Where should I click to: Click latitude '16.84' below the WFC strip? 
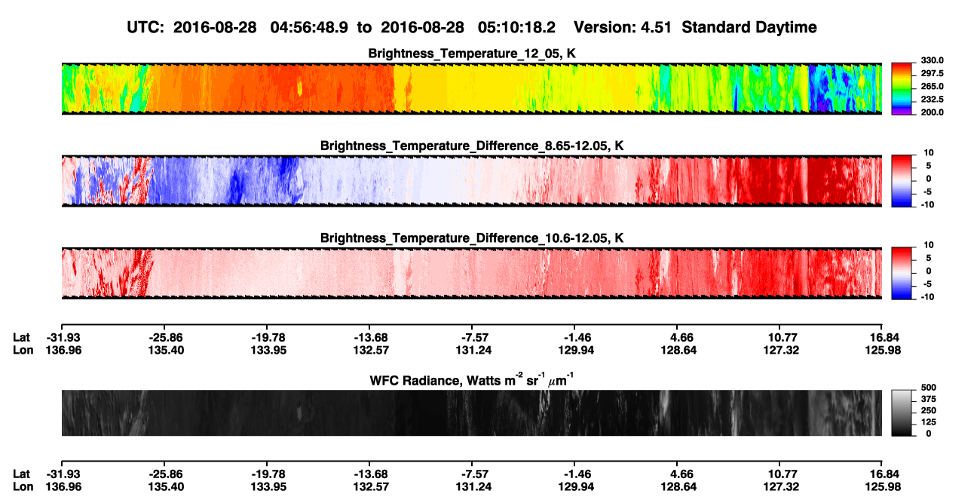[x=884, y=474]
